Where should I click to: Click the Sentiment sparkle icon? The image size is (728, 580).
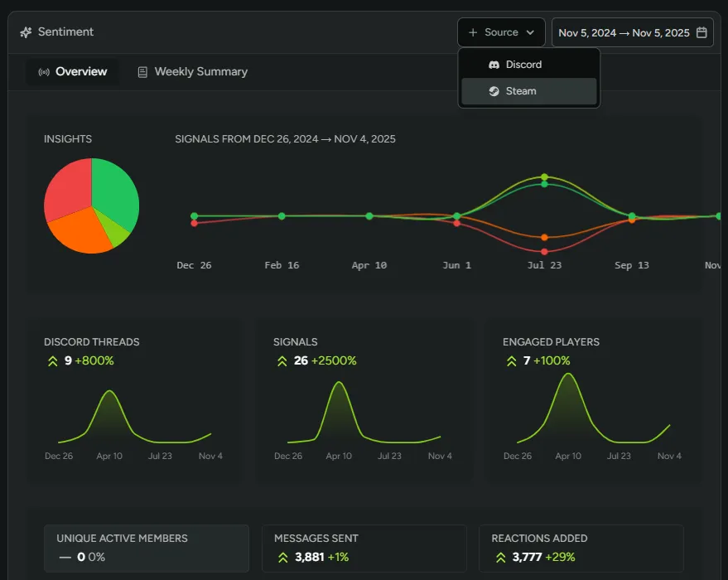(27, 32)
